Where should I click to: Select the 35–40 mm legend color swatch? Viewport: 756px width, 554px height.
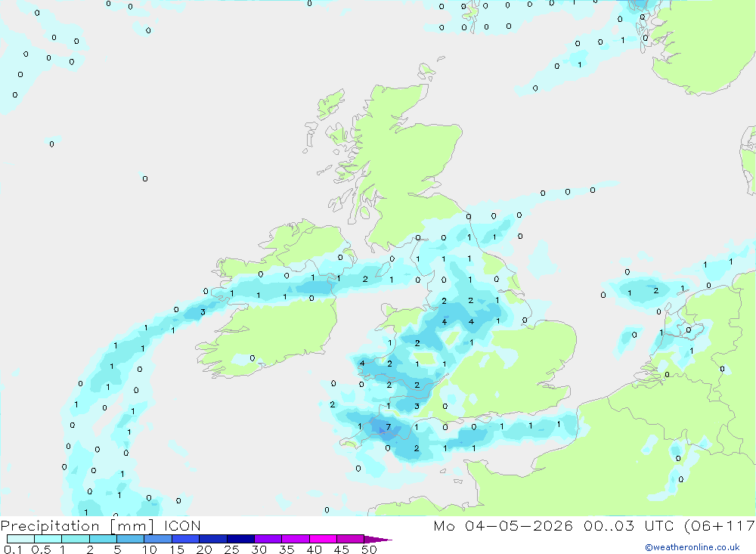pyautogui.click(x=295, y=539)
